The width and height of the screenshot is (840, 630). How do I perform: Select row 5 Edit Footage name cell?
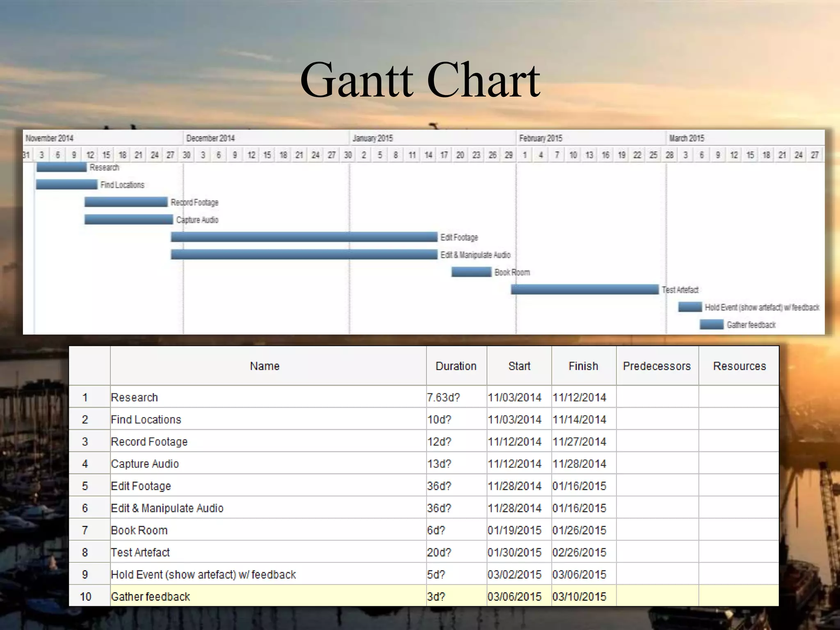pyautogui.click(x=141, y=486)
